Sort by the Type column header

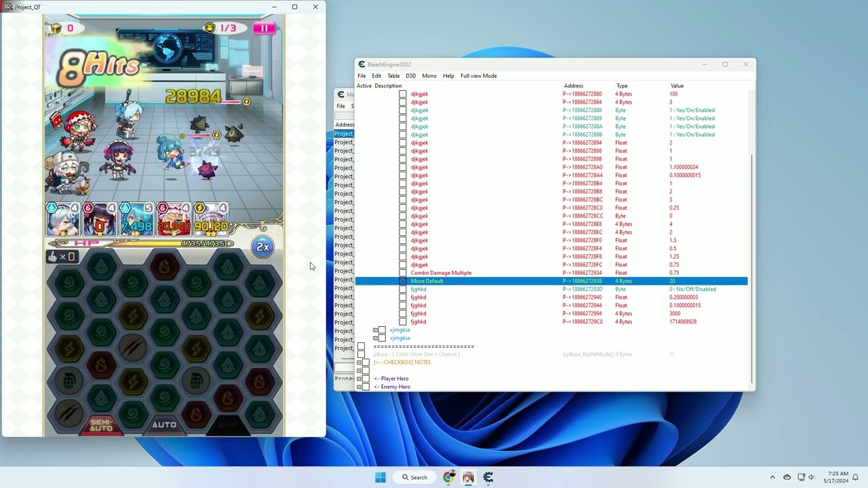click(622, 86)
